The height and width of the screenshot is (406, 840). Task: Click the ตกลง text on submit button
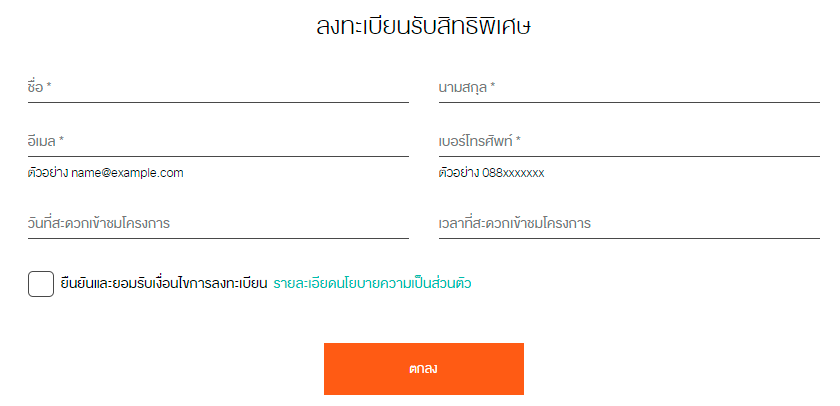tap(423, 369)
